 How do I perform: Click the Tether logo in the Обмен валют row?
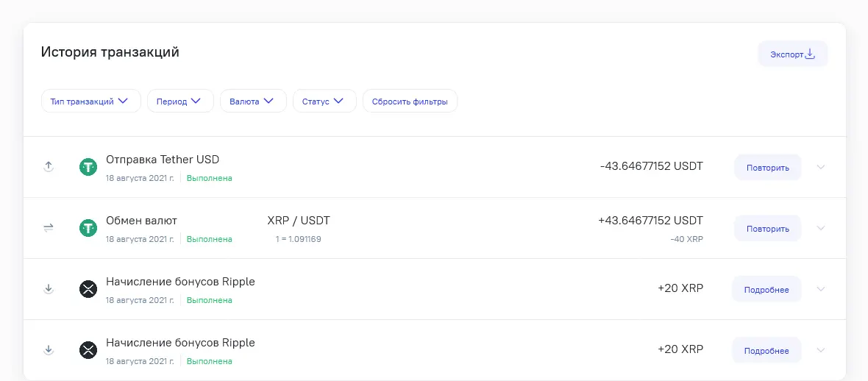tap(88, 227)
